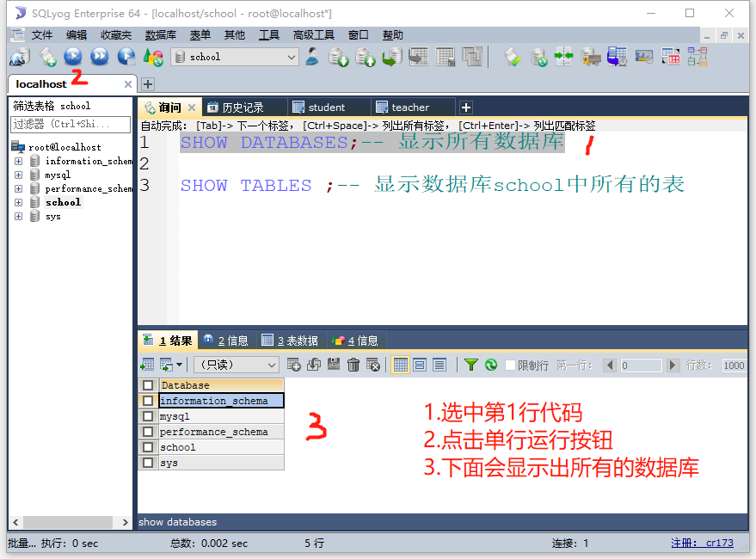
Task: Select the root@localhost tree node
Action: click(65, 147)
